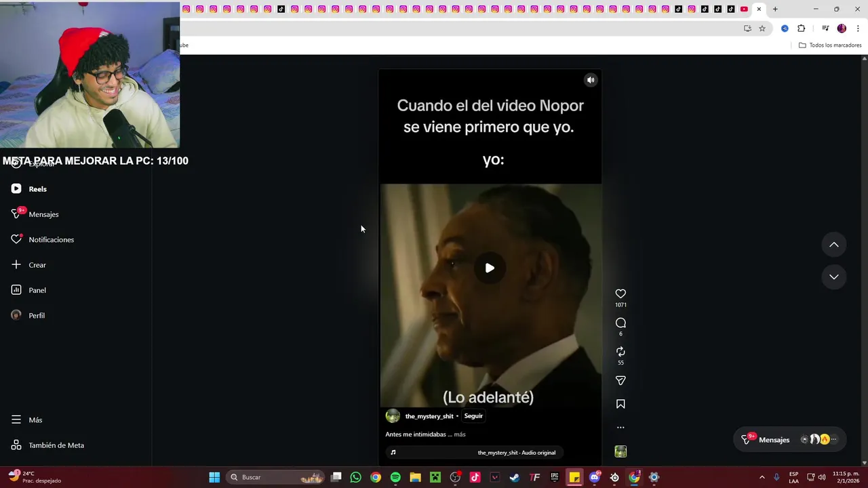Click the_mystery_shit profile avatar
The image size is (868, 488).
393,416
